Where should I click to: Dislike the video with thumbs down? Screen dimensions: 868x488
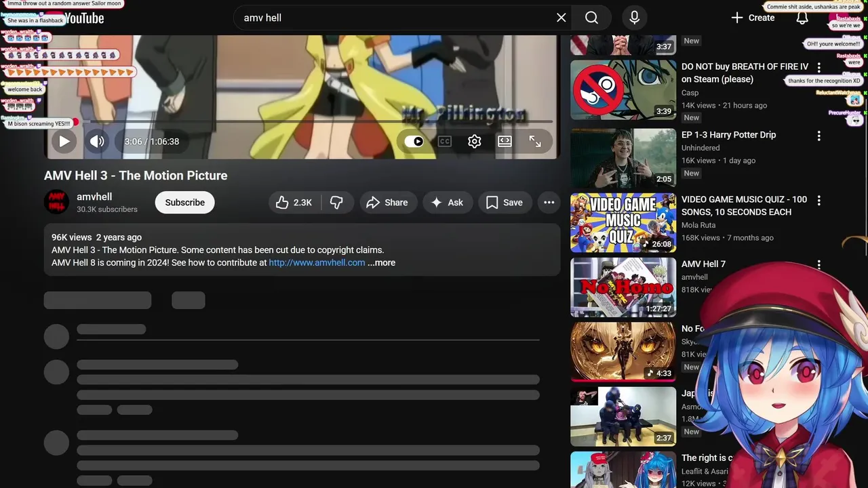[x=337, y=203]
